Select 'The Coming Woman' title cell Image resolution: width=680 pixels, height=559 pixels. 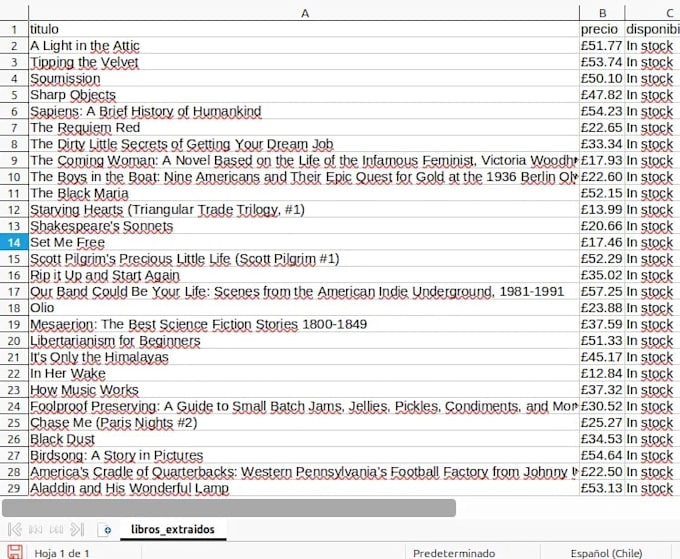[304, 160]
